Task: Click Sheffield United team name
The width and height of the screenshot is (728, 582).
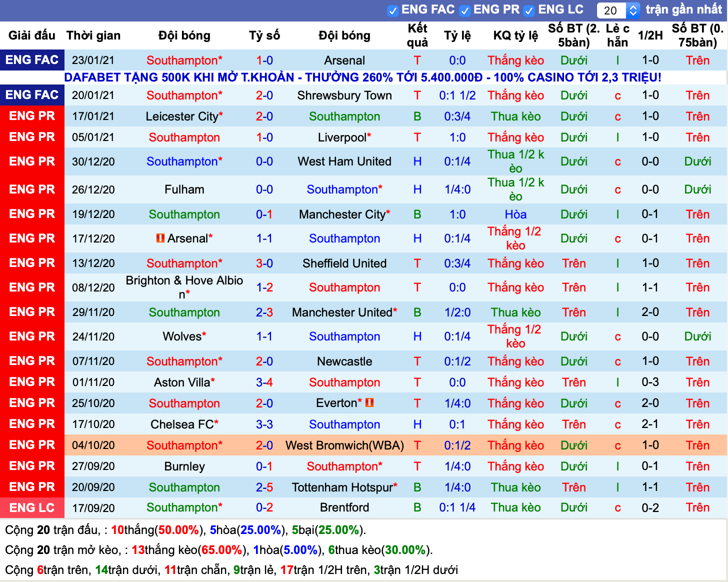Action: pyautogui.click(x=344, y=263)
